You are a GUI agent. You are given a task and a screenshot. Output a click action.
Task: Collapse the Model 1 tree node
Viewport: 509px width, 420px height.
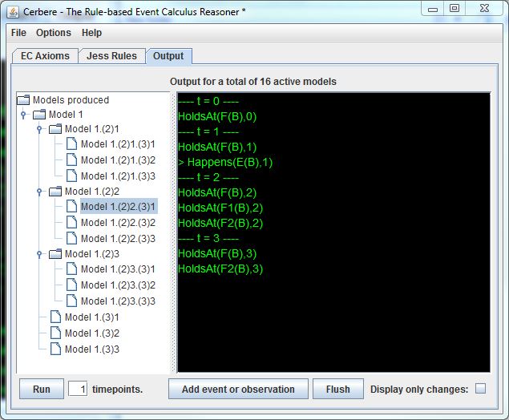(x=23, y=115)
